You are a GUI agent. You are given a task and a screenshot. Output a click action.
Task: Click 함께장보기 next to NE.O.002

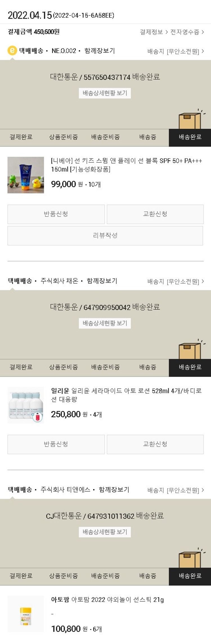click(100, 51)
